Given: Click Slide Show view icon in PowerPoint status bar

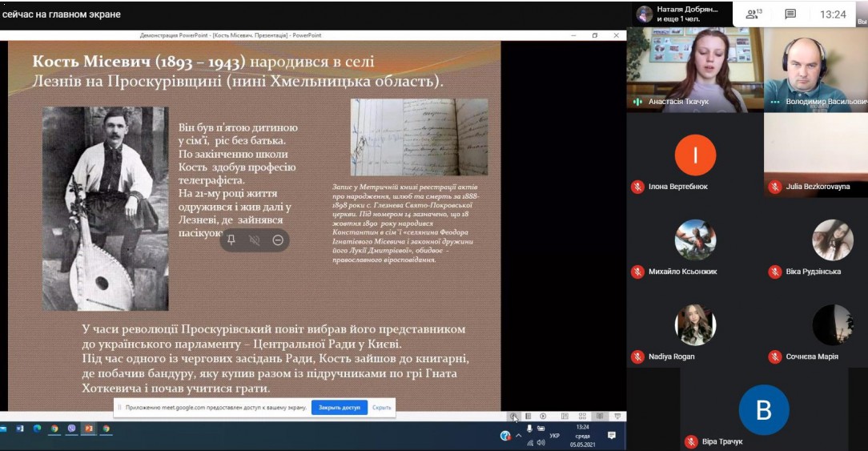Looking at the screenshot, I should coord(618,416).
